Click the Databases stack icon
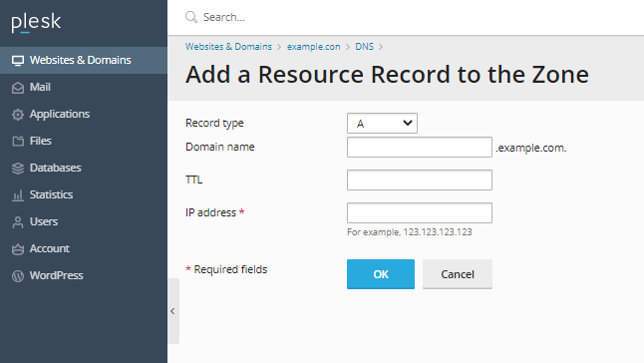This screenshot has width=644, height=363. click(x=18, y=169)
